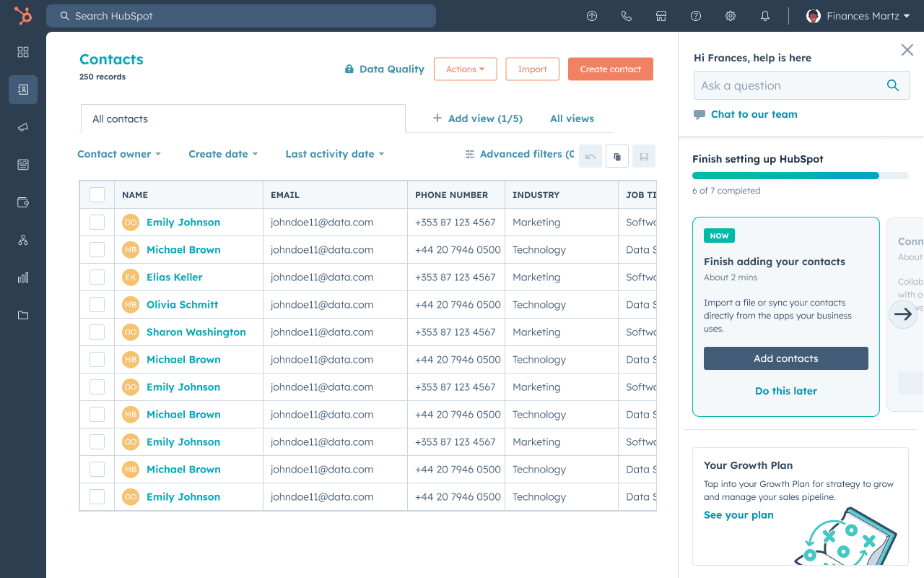Viewport: 924px width, 578px height.
Task: Check the Sharon Washington row checkbox
Action: pos(97,332)
